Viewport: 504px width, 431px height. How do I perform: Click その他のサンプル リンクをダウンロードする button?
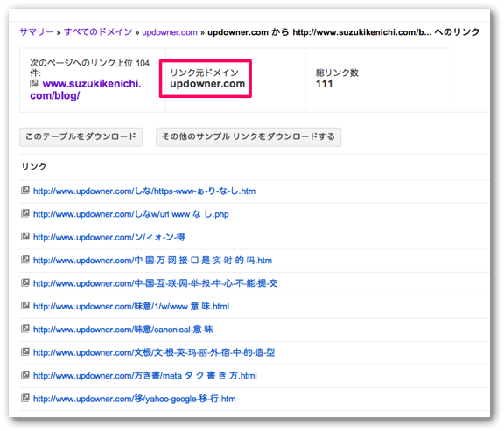[x=248, y=136]
